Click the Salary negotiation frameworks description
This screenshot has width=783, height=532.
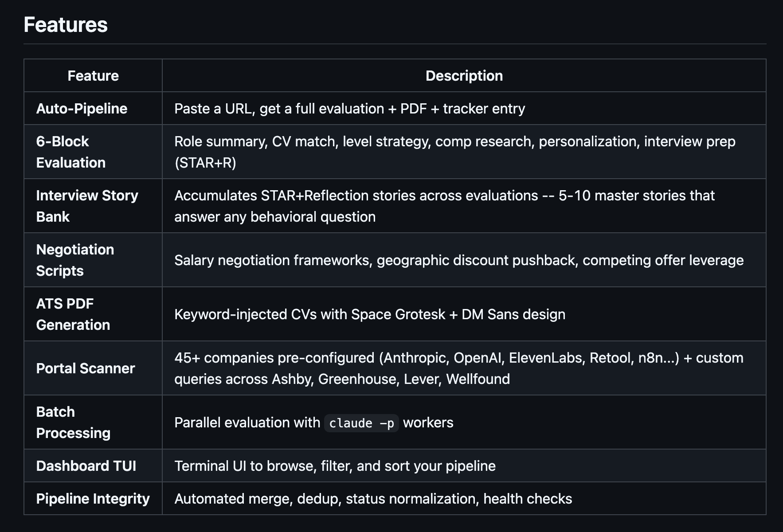[459, 260]
